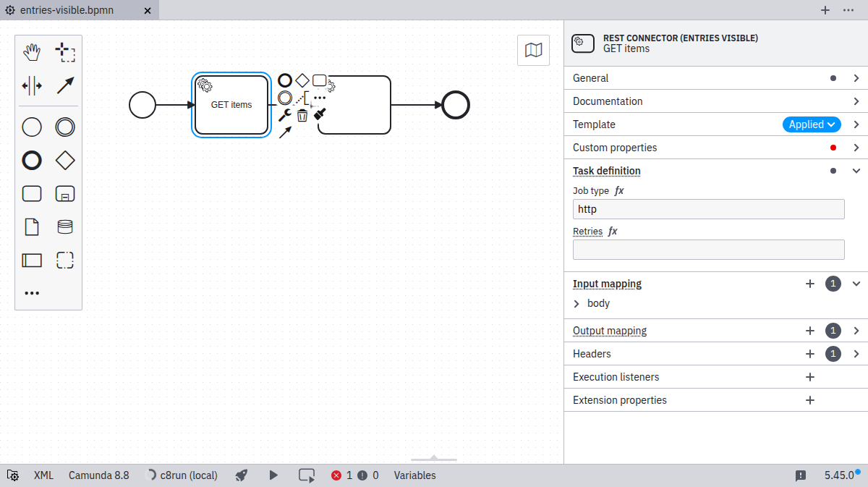Click the Retries input field

tap(708, 250)
